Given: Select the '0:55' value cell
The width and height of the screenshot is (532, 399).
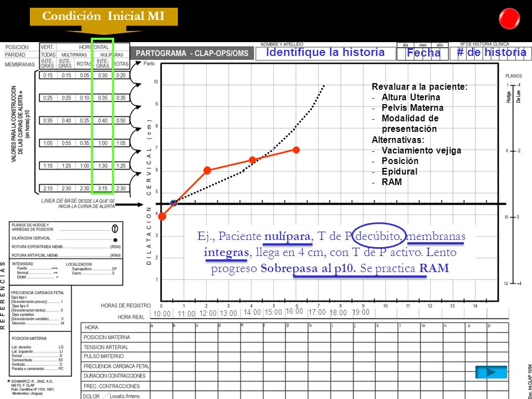Looking at the screenshot, I should pos(66,143).
